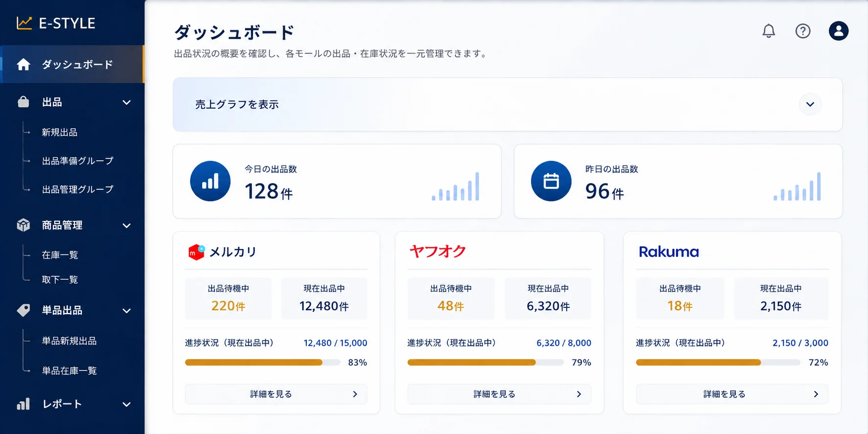Screen dimensions: 868x434
Task: Expand the レポート sidebar section chevron
Action: click(x=127, y=405)
